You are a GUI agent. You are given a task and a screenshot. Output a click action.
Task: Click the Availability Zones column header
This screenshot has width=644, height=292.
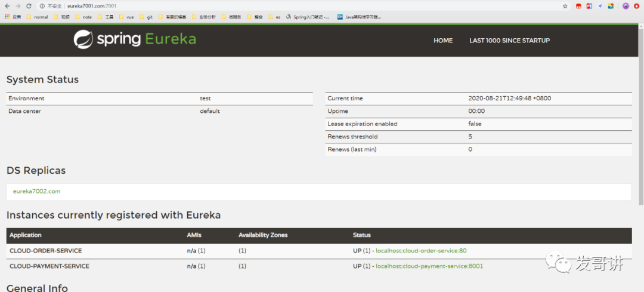click(x=263, y=235)
